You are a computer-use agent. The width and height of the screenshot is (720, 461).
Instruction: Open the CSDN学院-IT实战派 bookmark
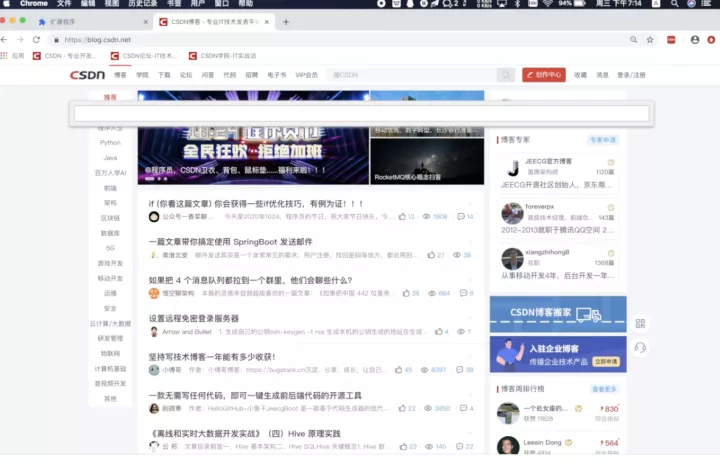tap(223, 56)
